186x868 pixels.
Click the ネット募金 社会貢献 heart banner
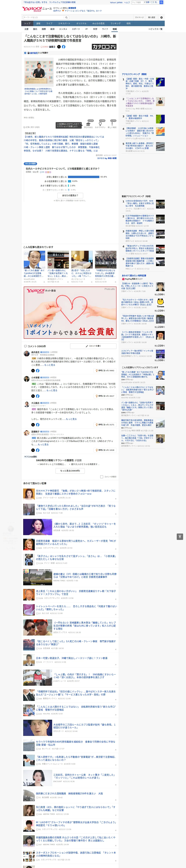(70, 313)
